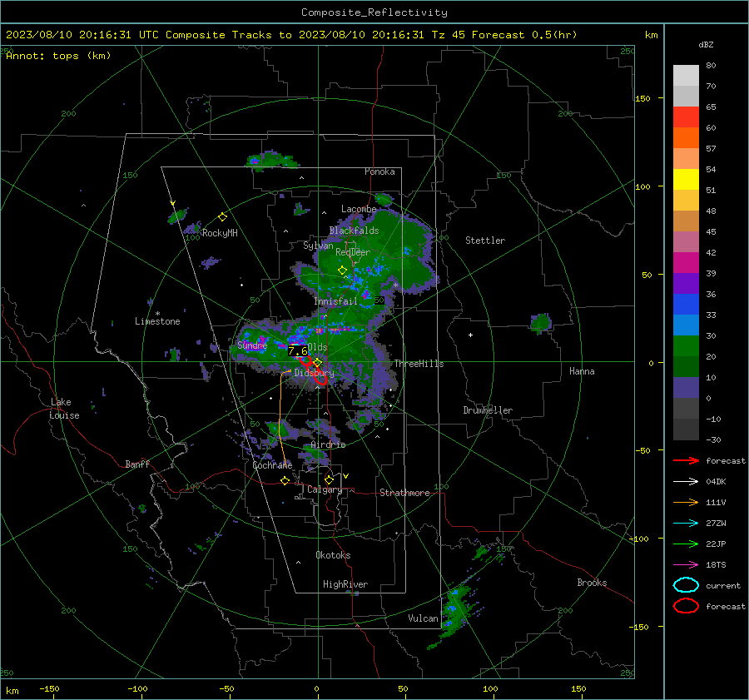Select the yellow diamond marker above Calgary

click(329, 479)
